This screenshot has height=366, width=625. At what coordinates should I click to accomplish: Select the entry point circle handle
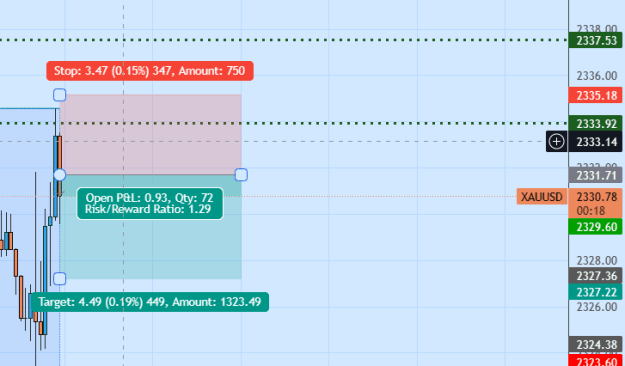click(x=59, y=175)
